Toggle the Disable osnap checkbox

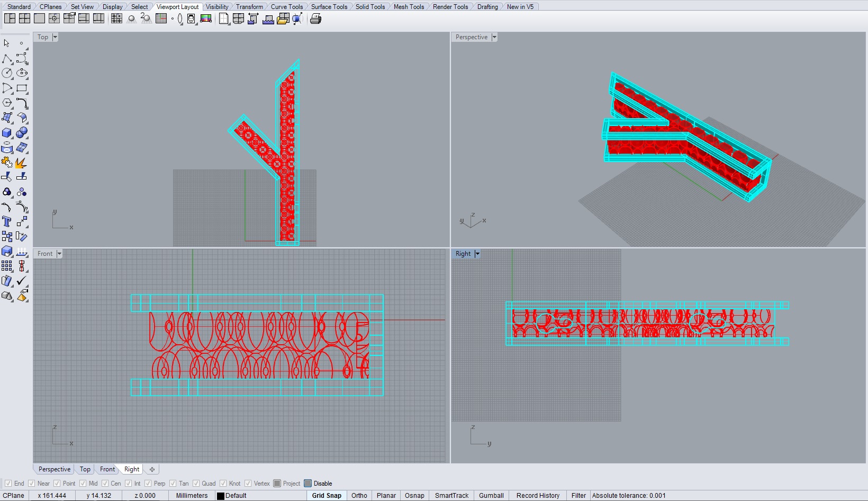pyautogui.click(x=308, y=484)
